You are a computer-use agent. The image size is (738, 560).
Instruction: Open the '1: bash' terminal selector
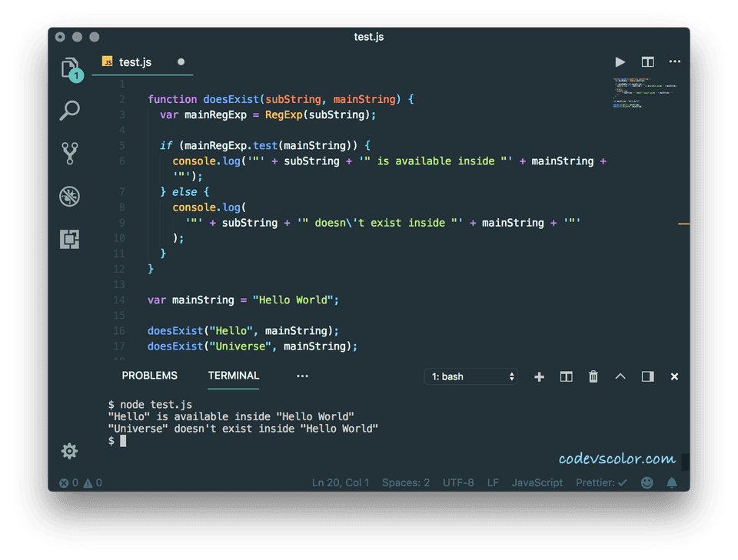tap(470, 376)
